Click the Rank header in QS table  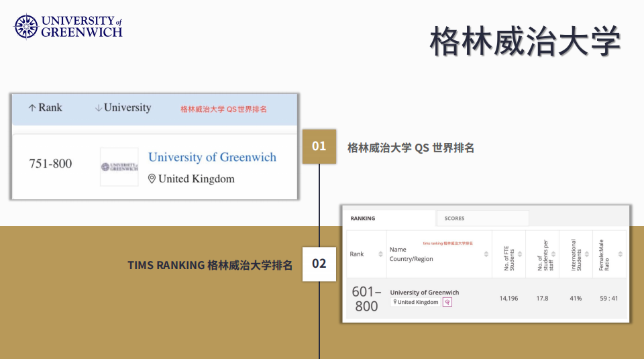click(50, 107)
